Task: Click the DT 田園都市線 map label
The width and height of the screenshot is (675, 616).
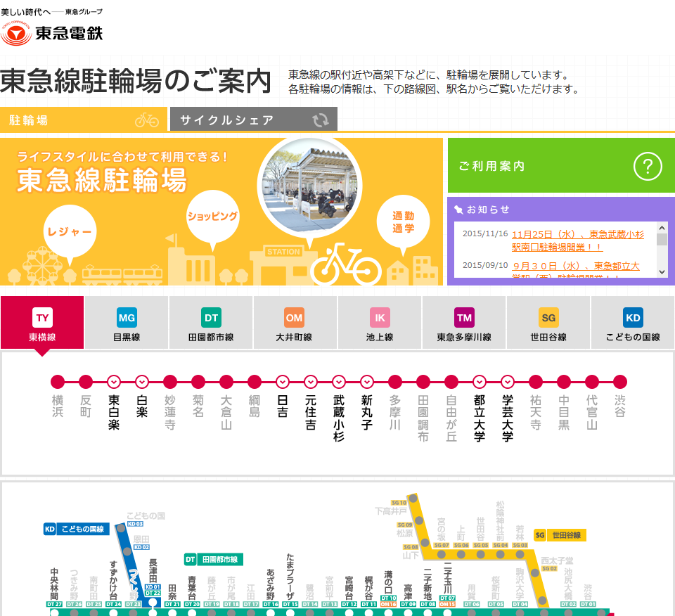Action: 214,560
